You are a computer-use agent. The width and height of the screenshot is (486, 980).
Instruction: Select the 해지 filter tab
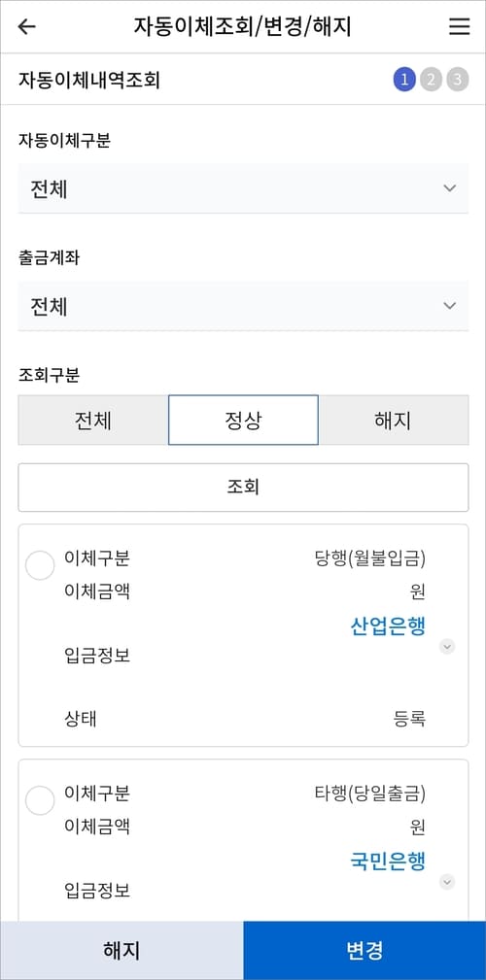(394, 420)
